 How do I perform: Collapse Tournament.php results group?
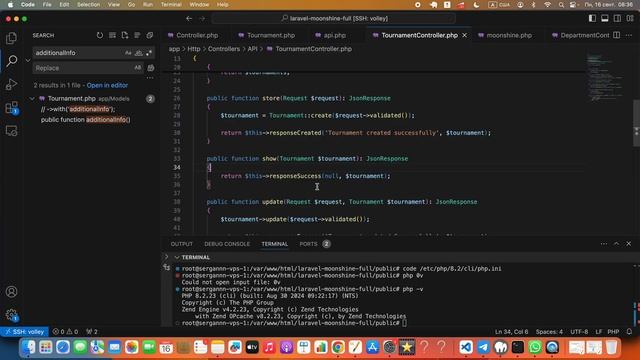pos(32,99)
